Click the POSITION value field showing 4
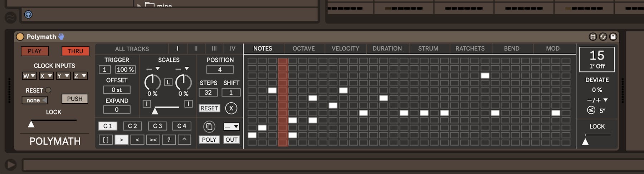 220,70
